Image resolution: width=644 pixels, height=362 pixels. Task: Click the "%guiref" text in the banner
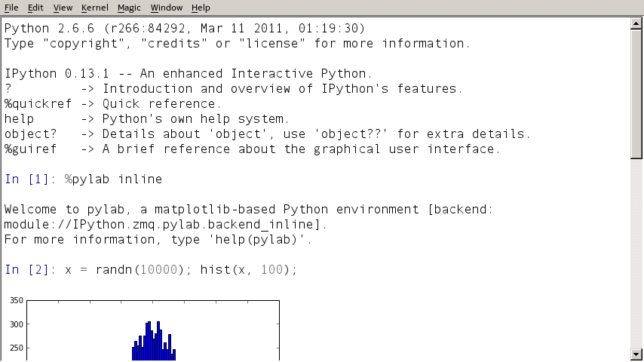pyautogui.click(x=27, y=149)
